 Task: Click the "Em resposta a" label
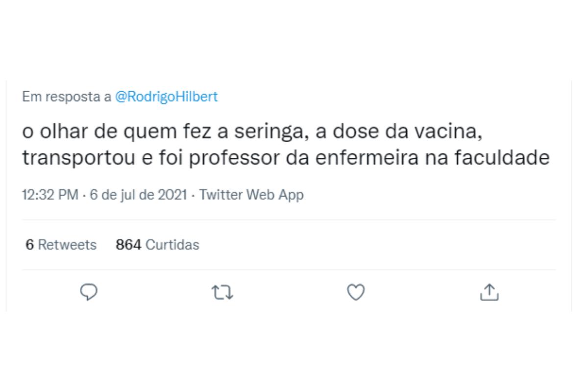[67, 97]
